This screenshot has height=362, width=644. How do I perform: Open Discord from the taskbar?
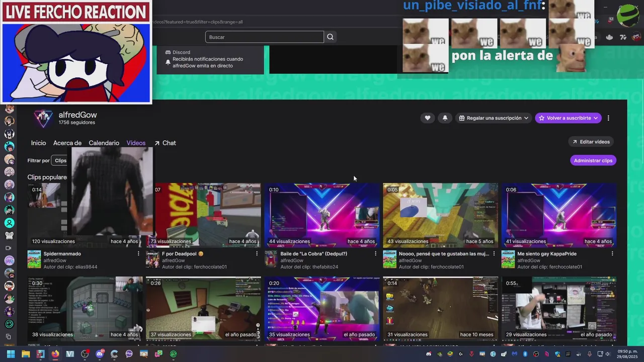point(100,354)
